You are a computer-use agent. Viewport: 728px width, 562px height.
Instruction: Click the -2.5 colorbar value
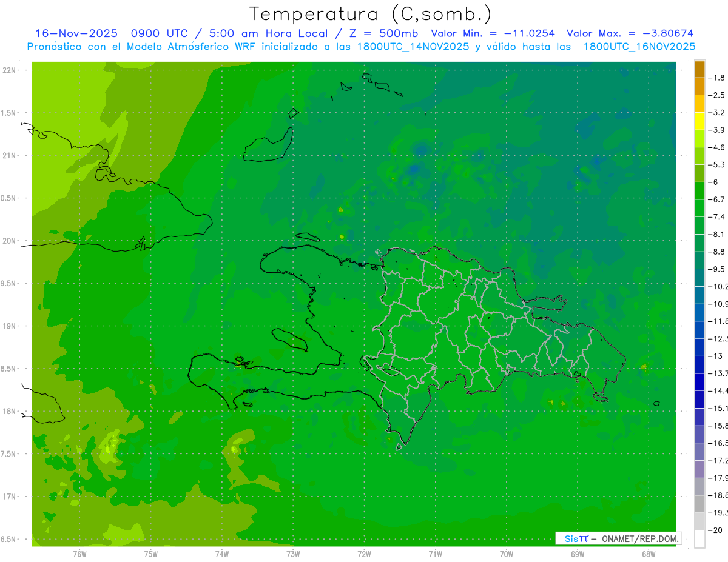716,96
